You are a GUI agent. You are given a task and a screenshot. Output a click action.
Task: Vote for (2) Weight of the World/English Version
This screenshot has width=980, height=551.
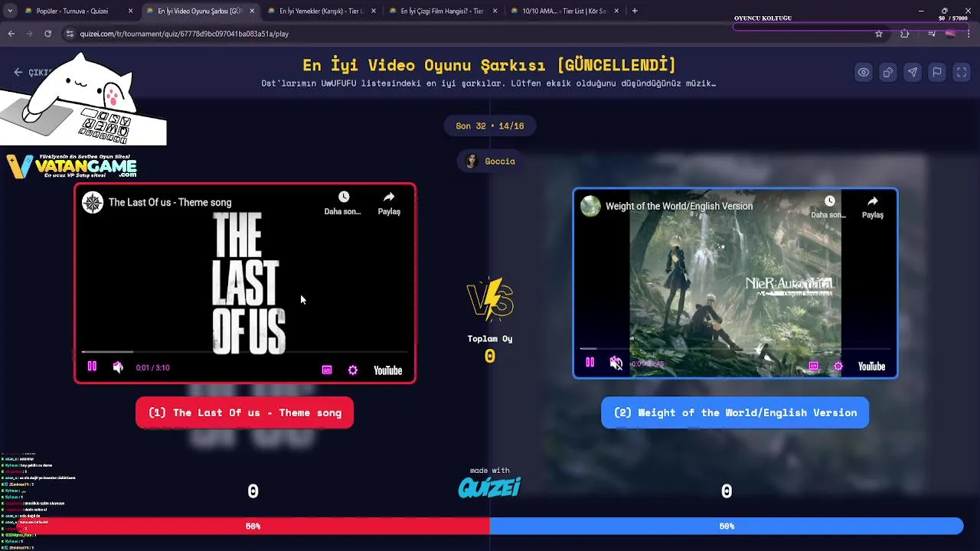coord(735,412)
